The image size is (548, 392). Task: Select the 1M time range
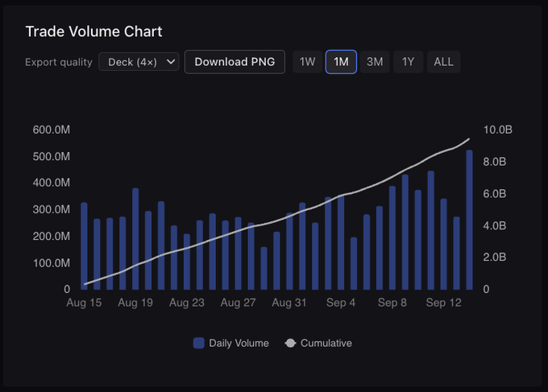341,62
